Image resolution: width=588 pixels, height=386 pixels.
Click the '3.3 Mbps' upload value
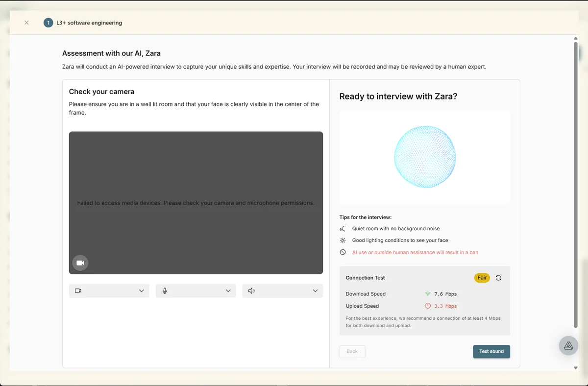coord(445,306)
